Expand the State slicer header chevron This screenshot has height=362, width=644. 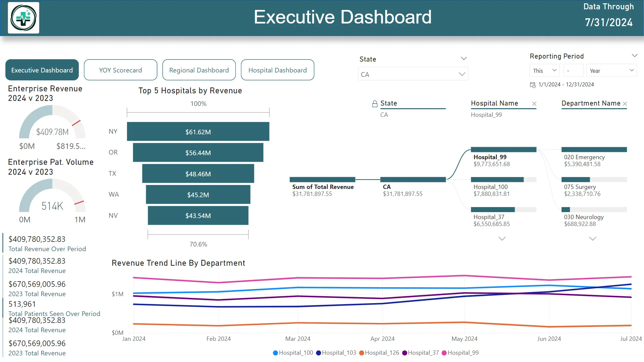(463, 59)
